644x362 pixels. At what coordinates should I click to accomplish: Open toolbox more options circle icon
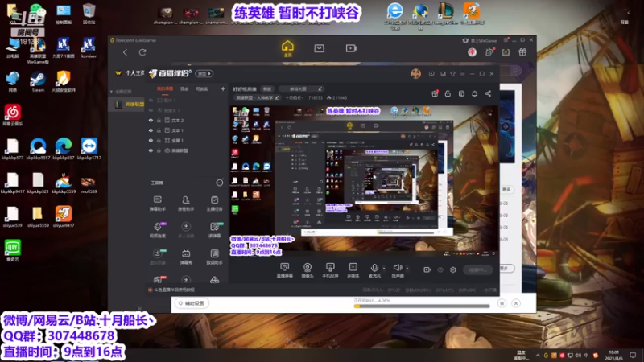[220, 183]
